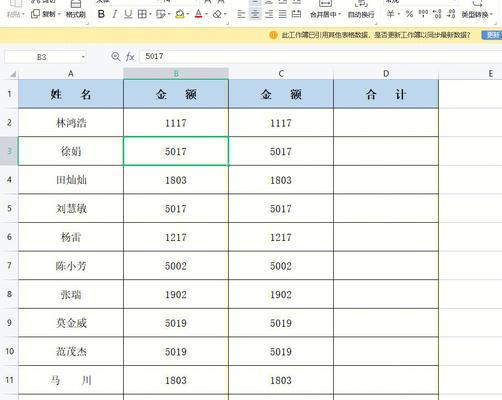Screen dimensions: 502x400
Task: Select row 1 header
Action: [x=9, y=94]
